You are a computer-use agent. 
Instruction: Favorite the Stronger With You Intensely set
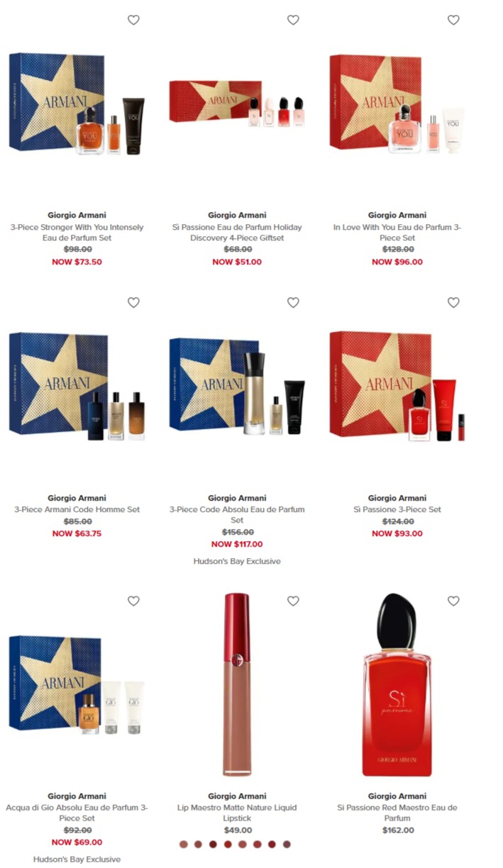point(133,20)
